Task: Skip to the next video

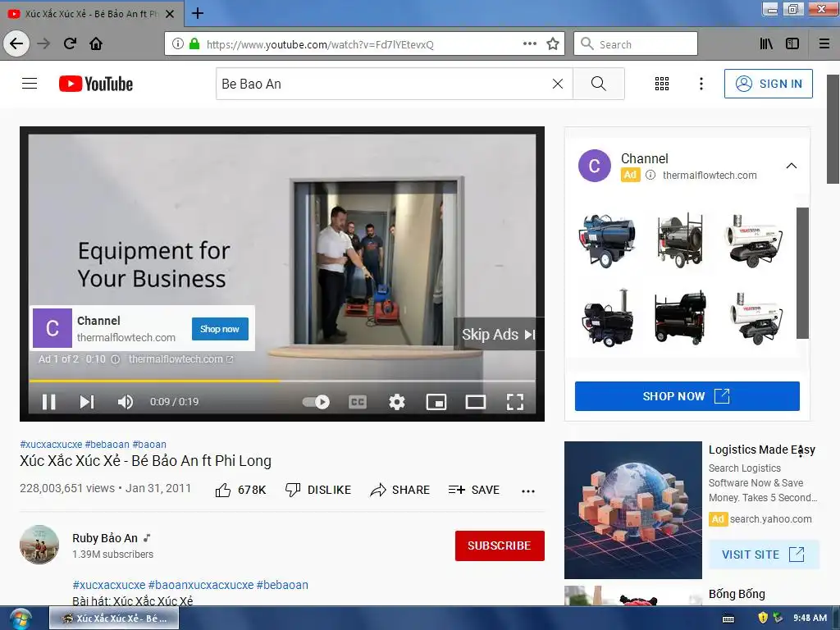Action: point(87,402)
